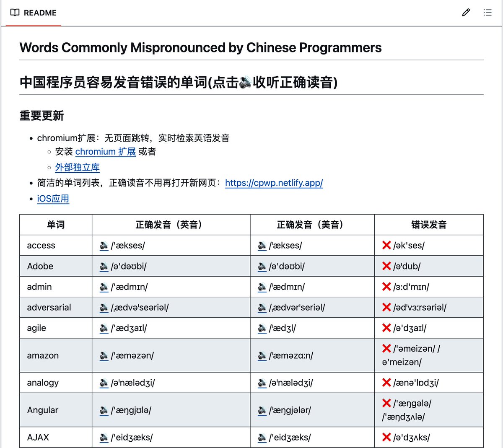This screenshot has height=448, width=503.
Task: Play American pronunciation speaker for agile
Action: [x=262, y=328]
